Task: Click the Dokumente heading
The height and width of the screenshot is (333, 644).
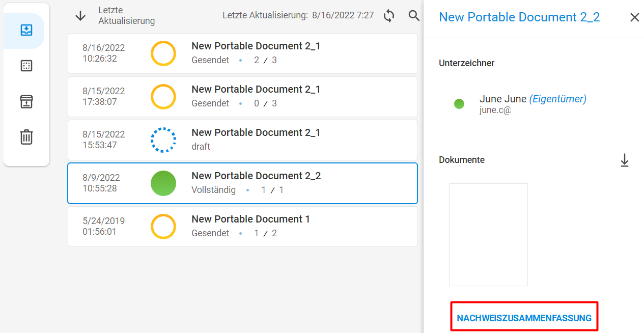Action: 462,160
